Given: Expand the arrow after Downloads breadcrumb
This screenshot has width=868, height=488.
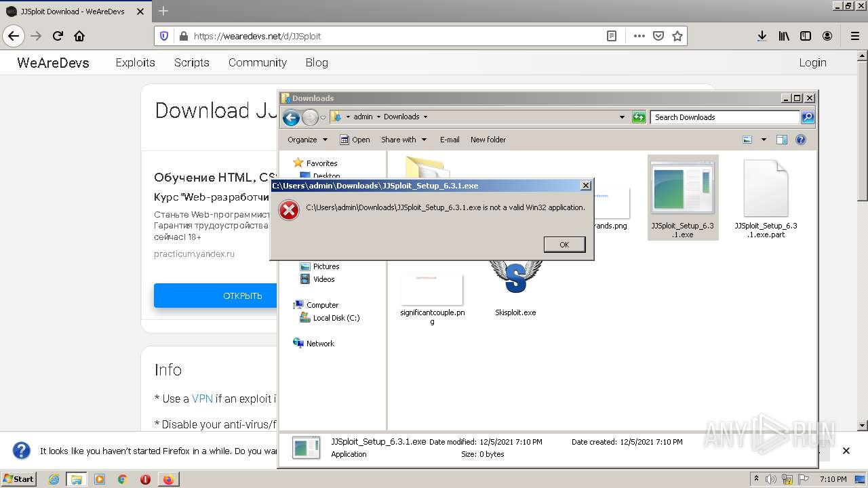Looking at the screenshot, I should point(425,117).
